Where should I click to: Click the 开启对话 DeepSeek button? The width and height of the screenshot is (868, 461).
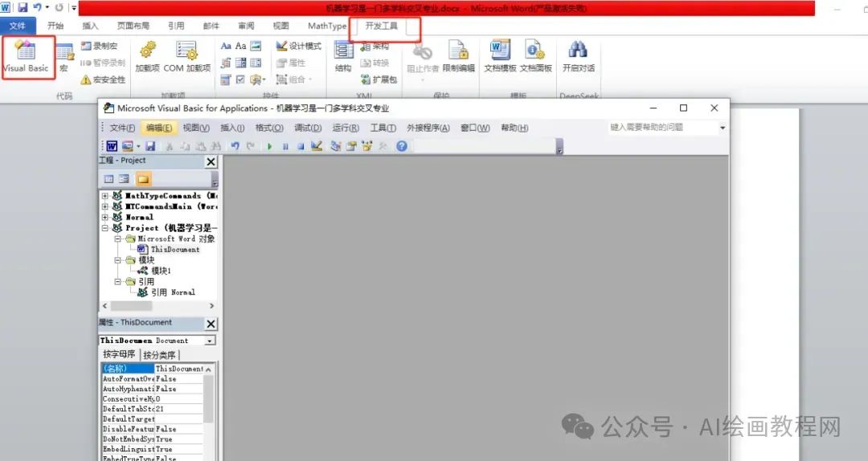[579, 58]
